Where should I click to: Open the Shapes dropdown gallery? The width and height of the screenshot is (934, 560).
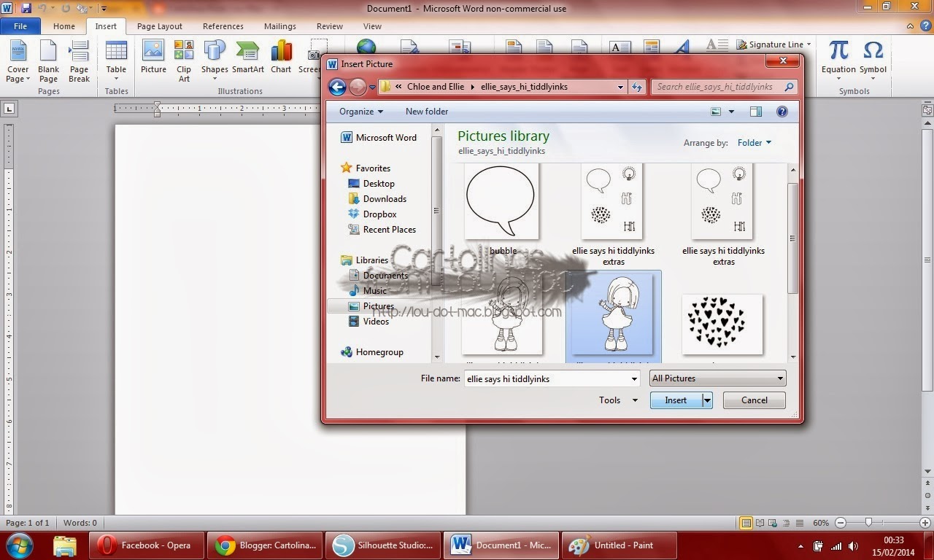[x=215, y=61]
